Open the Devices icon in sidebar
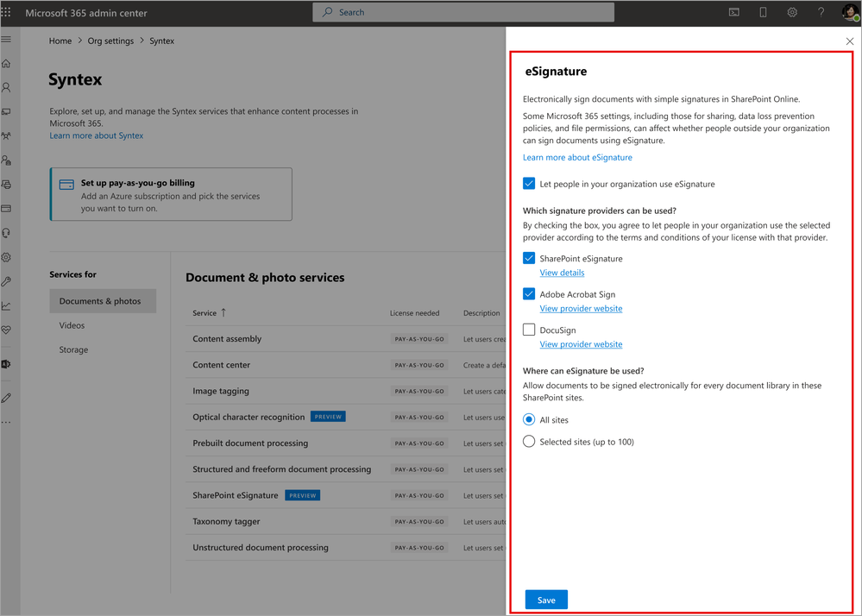 [6, 112]
